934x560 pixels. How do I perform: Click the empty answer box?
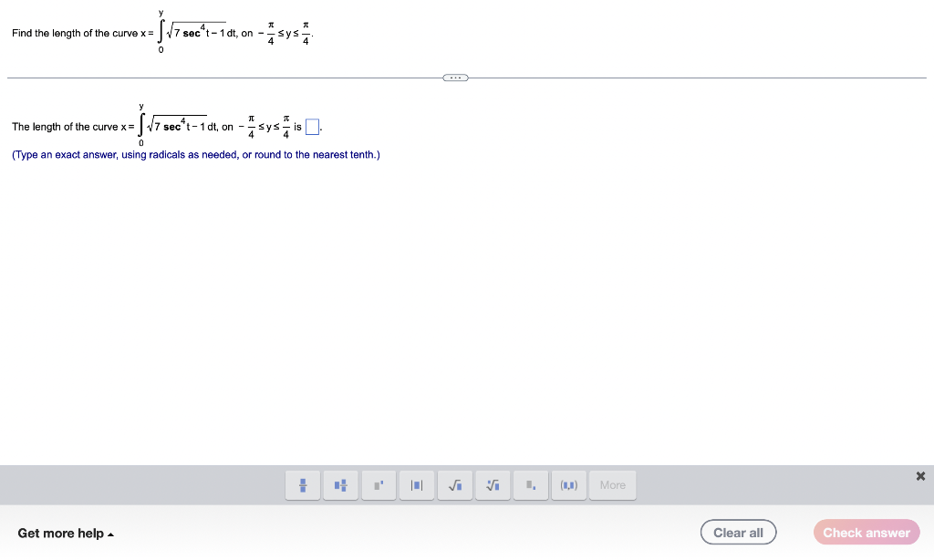click(312, 127)
